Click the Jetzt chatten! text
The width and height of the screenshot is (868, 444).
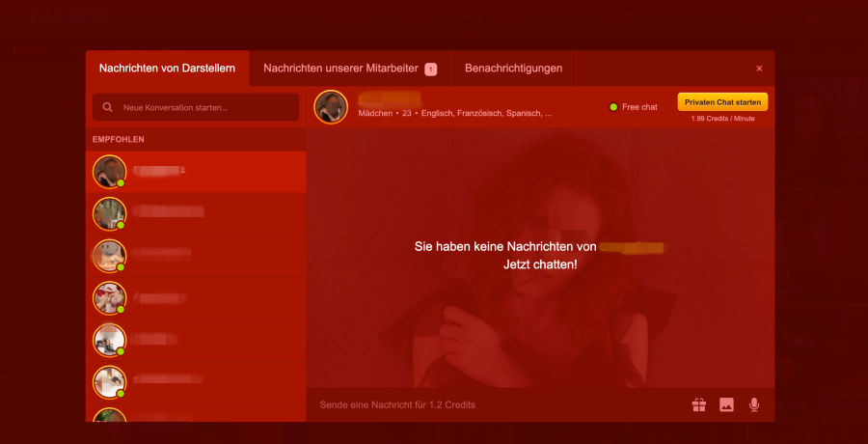pyautogui.click(x=540, y=264)
